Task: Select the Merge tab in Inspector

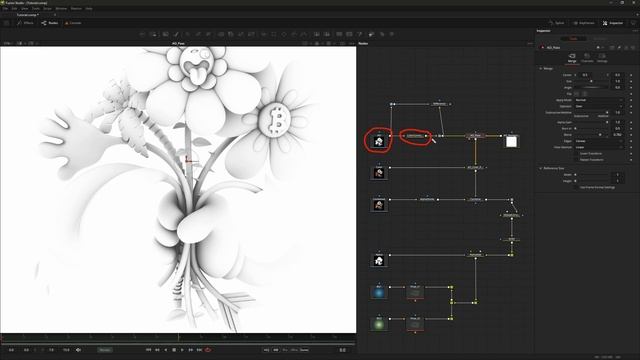Action: point(572,58)
